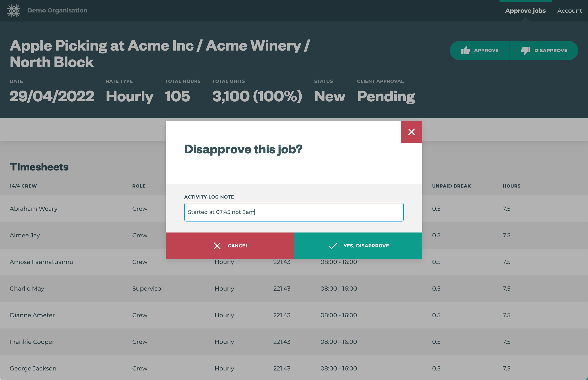This screenshot has height=380, width=588.
Task: Click the checkmark icon on Yes, Disapprove
Action: [x=333, y=246]
